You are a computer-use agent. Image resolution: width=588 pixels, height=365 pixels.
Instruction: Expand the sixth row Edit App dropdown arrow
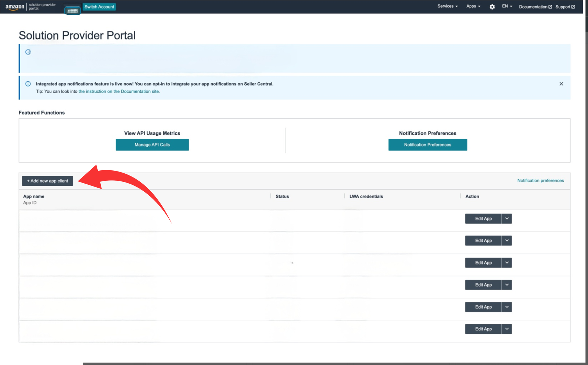click(507, 329)
